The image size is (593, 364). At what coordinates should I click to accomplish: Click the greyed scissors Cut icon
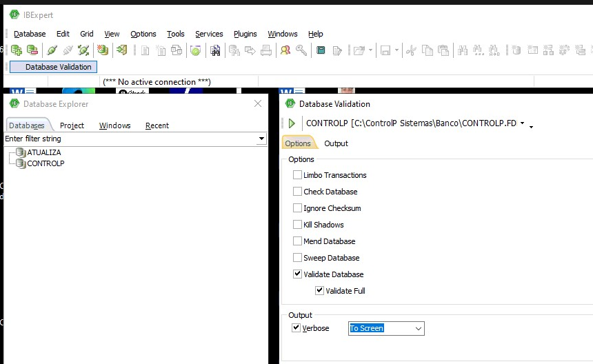411,50
